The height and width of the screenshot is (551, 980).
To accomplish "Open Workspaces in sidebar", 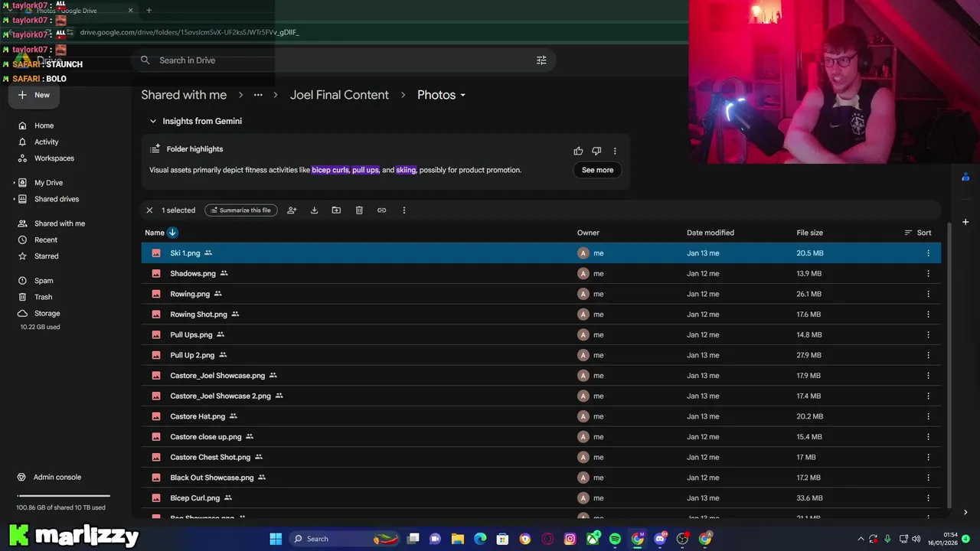I will [54, 158].
